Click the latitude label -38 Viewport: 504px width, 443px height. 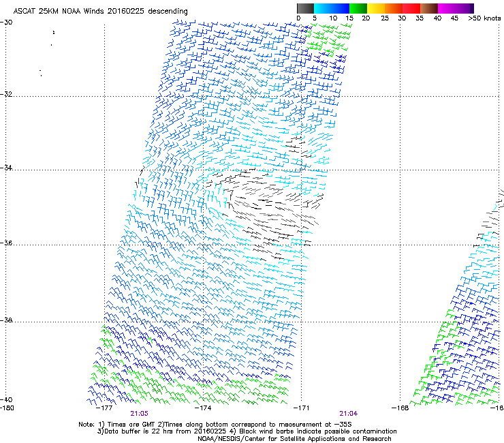point(6,320)
